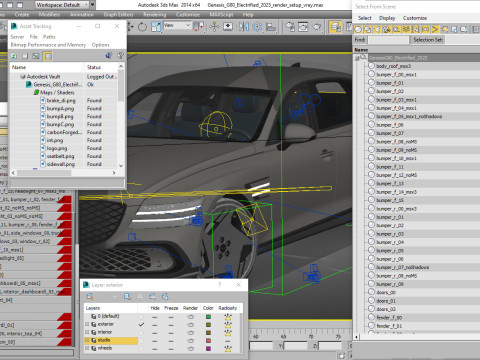Click the teapot Render Production icon
Image resolution: width=480 pixels, height=360 pixels.
[x=316, y=27]
